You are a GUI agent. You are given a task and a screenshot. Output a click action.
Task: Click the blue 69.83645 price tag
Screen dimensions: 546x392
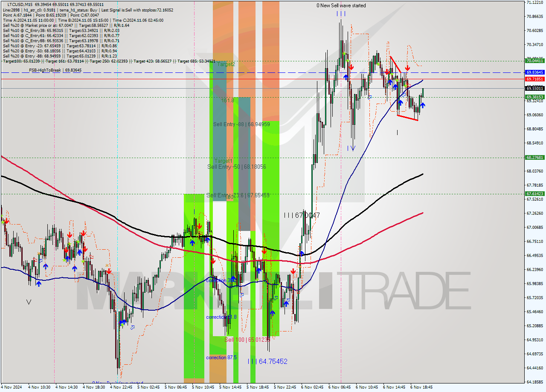point(535,72)
